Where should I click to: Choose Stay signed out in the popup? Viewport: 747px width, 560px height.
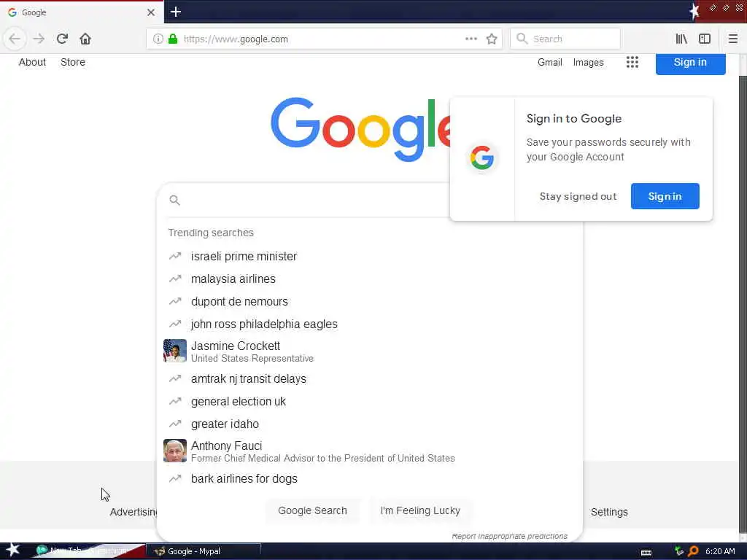point(578,196)
